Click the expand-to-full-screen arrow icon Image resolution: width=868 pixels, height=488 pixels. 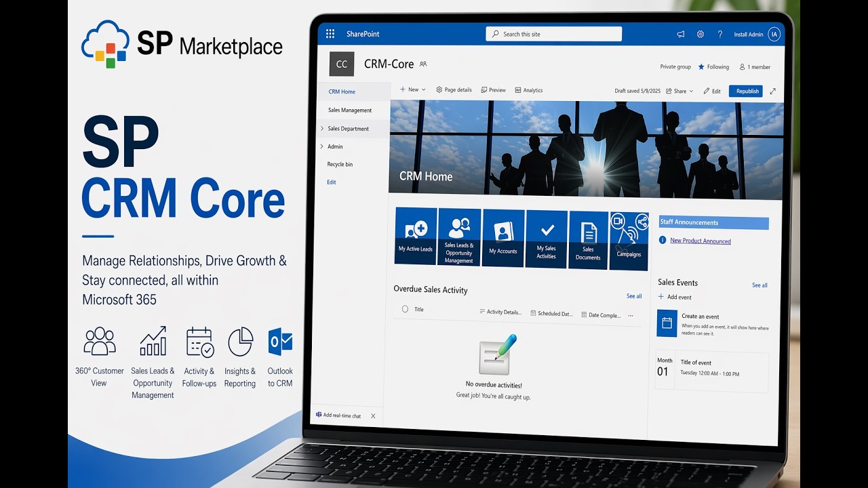click(x=772, y=91)
